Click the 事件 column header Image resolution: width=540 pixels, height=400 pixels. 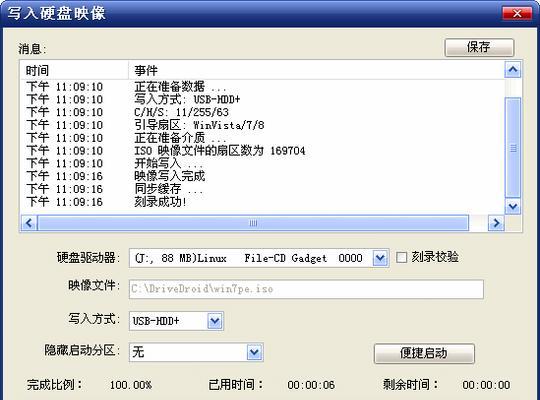point(316,71)
